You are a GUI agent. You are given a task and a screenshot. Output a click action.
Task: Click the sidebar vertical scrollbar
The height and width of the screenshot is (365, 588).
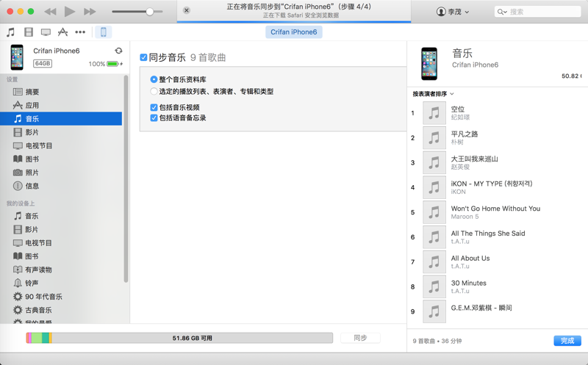coord(126,178)
